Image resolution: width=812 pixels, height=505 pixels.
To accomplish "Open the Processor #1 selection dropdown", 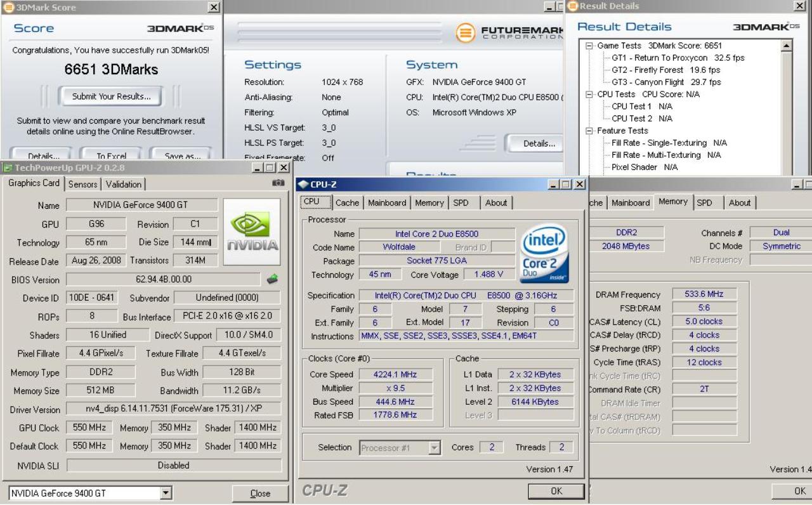I will [x=435, y=448].
